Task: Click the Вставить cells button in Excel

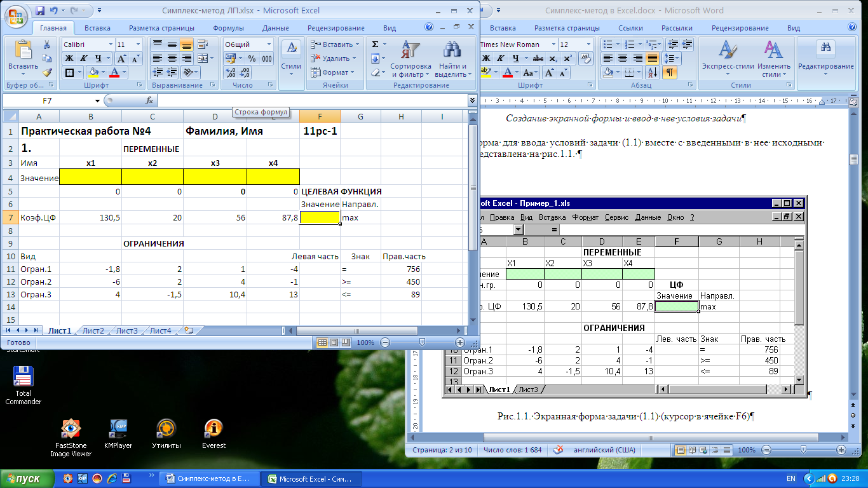Action: coord(335,44)
